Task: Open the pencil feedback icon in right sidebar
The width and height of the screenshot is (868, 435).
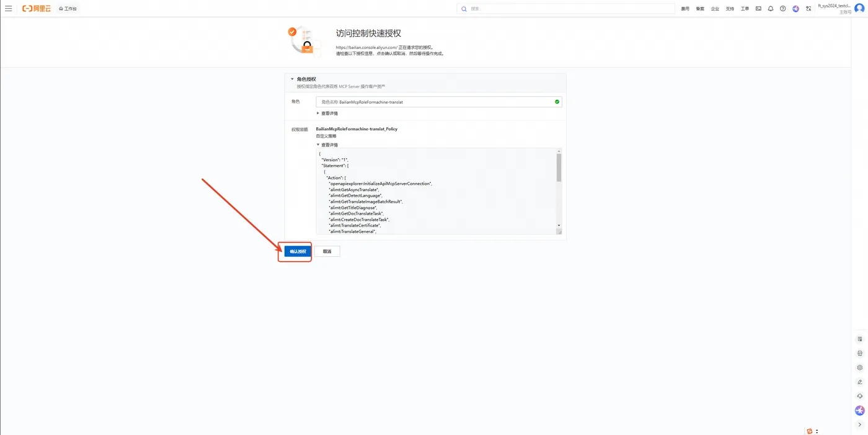Action: point(859,382)
